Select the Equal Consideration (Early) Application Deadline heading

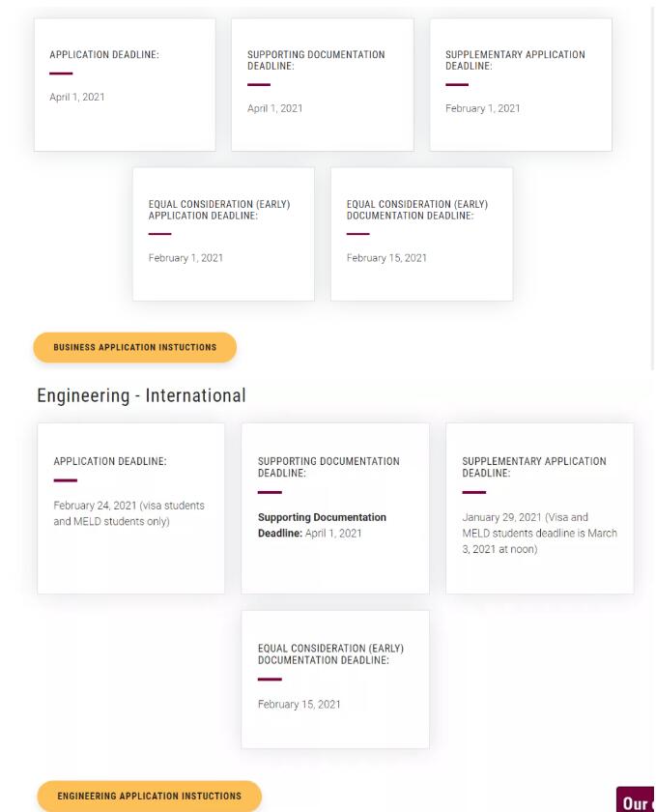tap(219, 210)
